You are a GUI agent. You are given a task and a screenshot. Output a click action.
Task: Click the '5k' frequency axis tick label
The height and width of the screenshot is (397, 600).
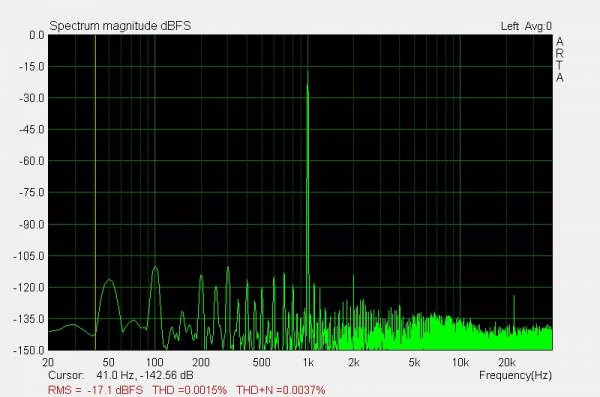(414, 362)
